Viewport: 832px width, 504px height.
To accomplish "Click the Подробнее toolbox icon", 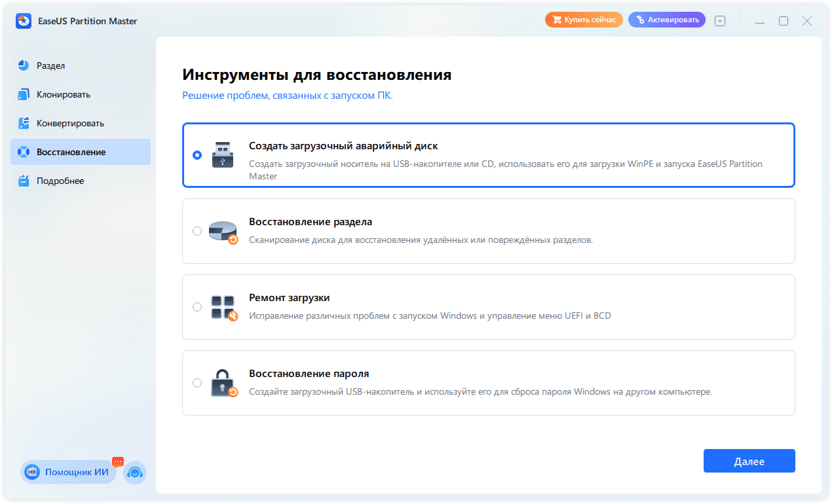I will point(24,181).
